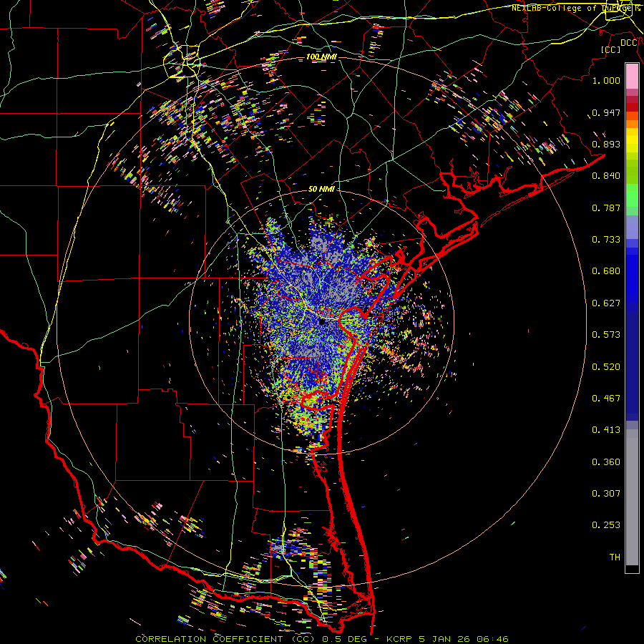Click the 'TH' threshold label on the scale
The image size is (644, 644).
(x=615, y=557)
